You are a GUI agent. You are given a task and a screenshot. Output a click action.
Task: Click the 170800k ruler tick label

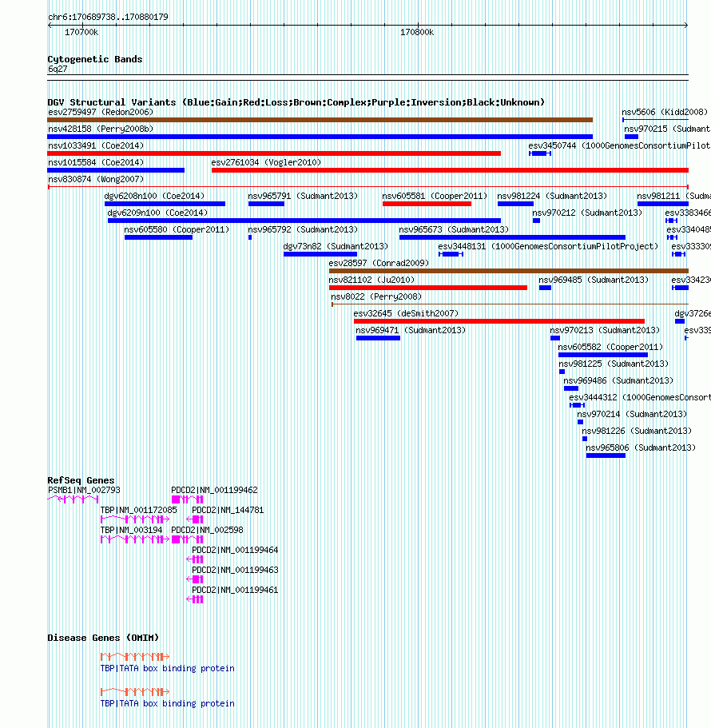417,32
